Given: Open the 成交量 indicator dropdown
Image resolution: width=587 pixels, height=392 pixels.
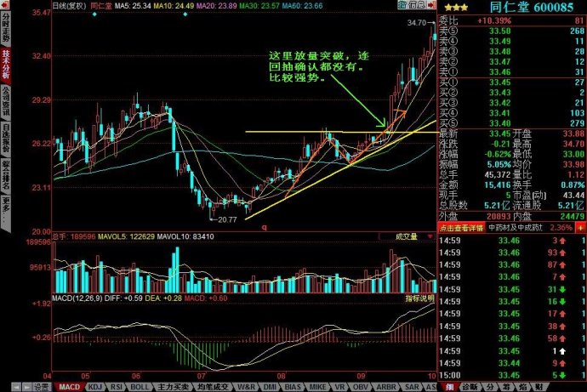Looking at the screenshot, I should coord(407,236).
